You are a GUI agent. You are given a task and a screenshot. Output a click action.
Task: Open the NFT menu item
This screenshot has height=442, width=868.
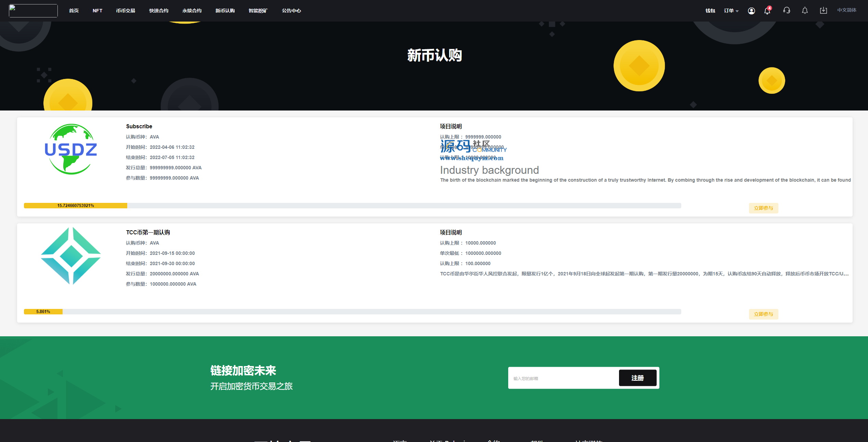click(97, 11)
